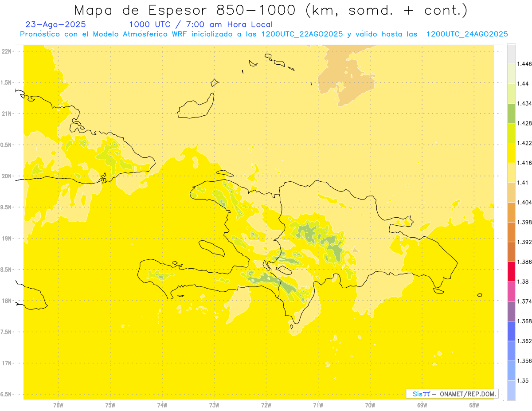Image resolution: width=532 pixels, height=411 pixels.
Task: Pick the tan legend swatch between 1.404 and 1.41
Action: coord(511,192)
